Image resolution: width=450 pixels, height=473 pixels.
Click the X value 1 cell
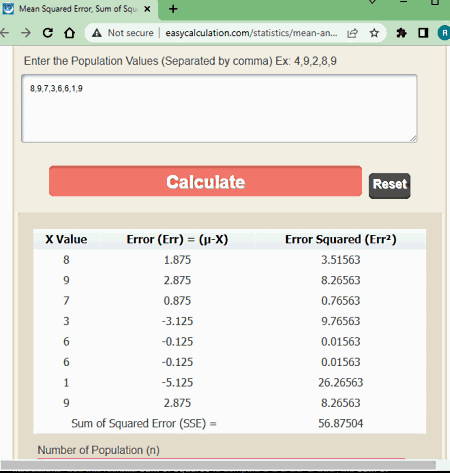click(x=66, y=382)
